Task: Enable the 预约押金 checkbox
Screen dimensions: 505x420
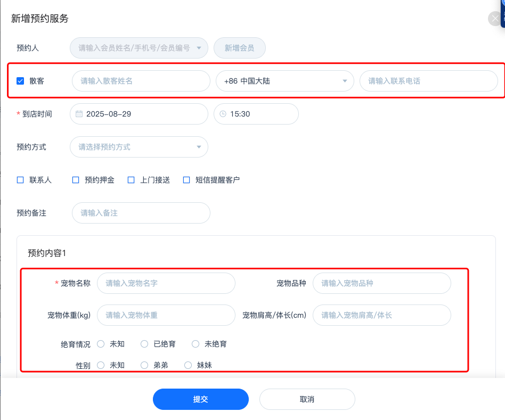Action: 76,180
